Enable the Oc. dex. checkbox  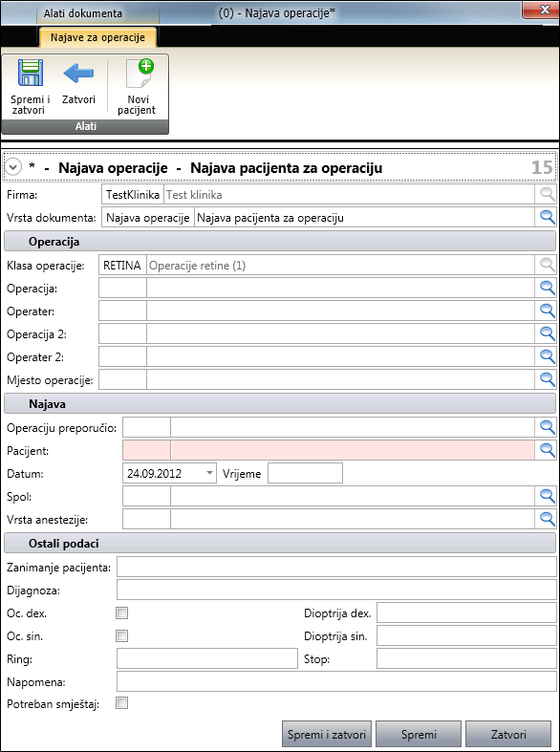[122, 612]
